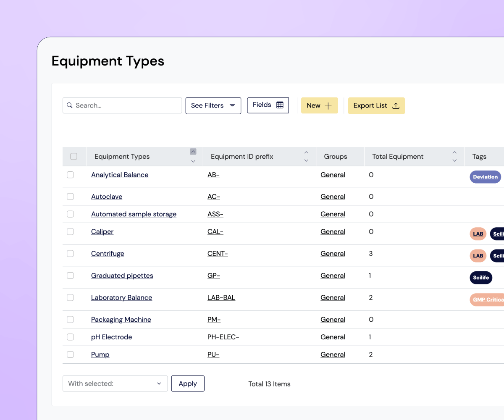Click the Total 13 Items text
This screenshot has height=420, width=504.
[269, 384]
